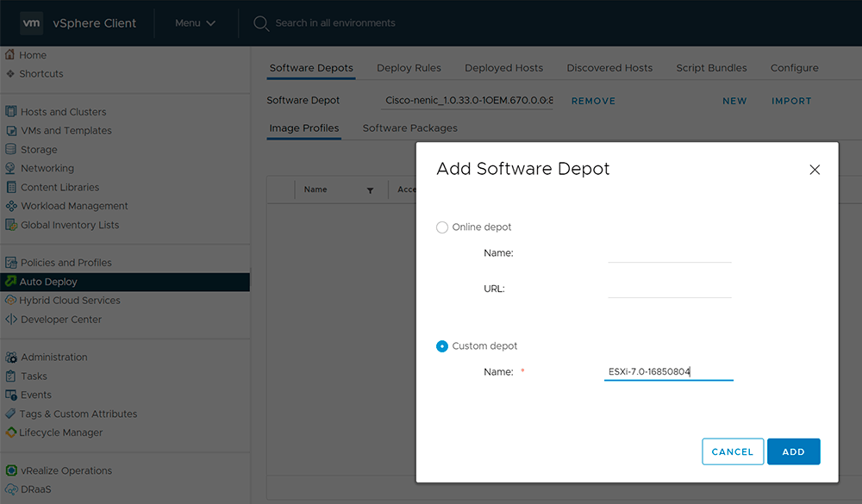
Task: Expand the Software Depot selector
Action: [x=468, y=101]
